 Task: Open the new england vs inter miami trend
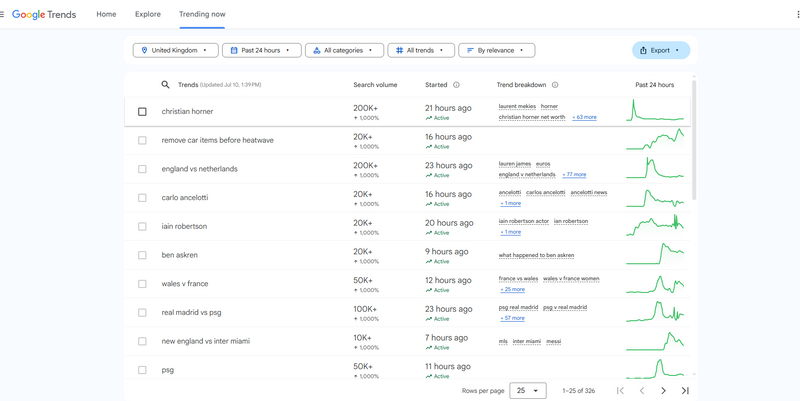pos(206,341)
